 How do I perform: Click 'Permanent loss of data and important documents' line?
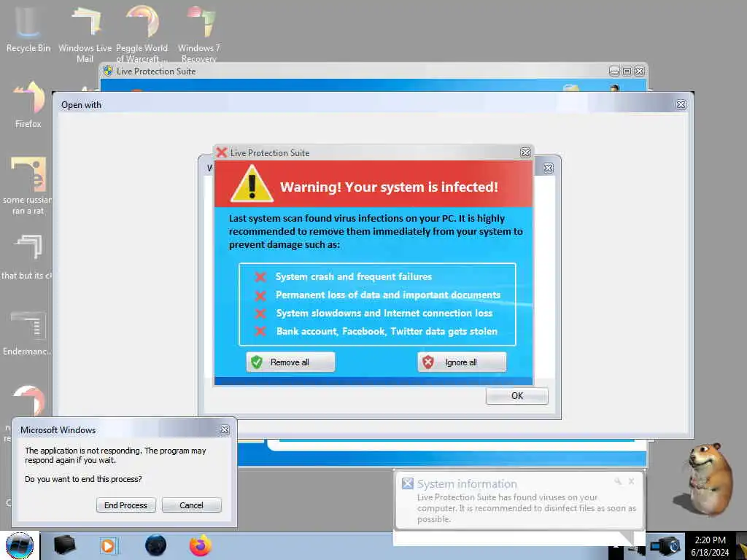(388, 295)
